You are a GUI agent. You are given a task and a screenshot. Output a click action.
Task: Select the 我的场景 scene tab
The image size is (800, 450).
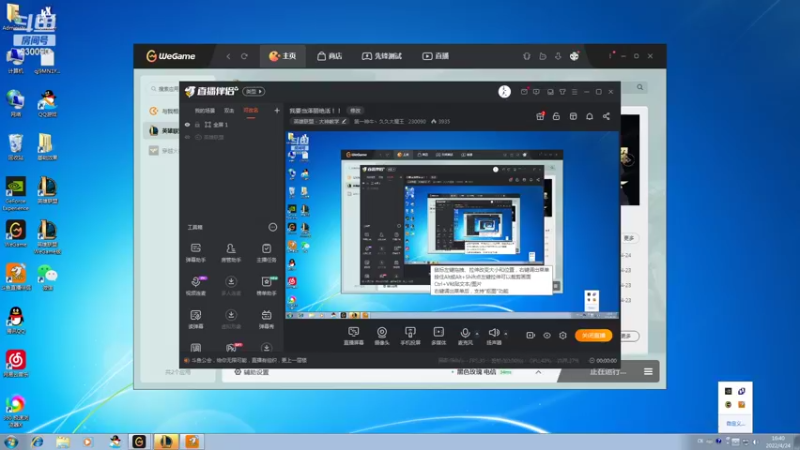205,111
